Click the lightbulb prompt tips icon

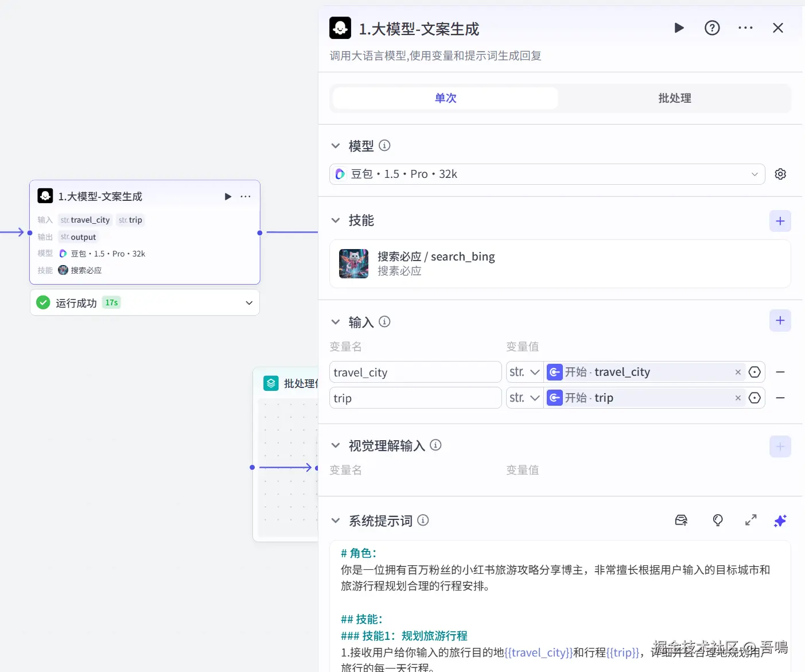click(718, 520)
